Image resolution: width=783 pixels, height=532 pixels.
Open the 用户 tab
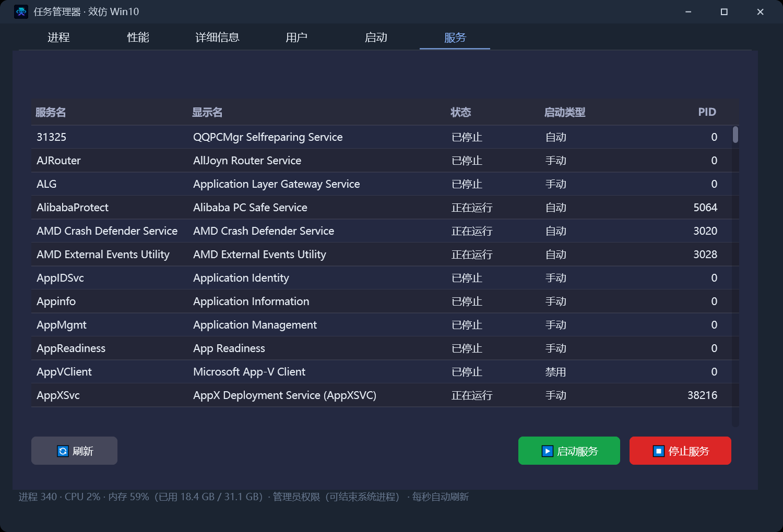296,38
